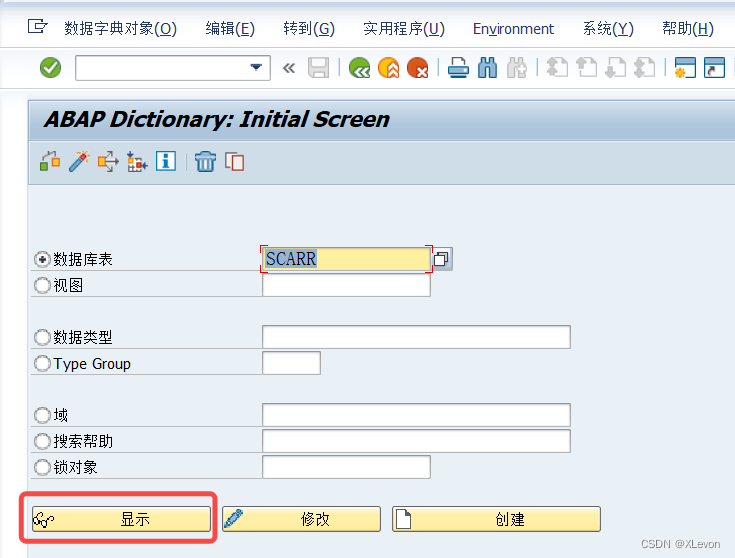Click the Previous Page icon
This screenshot has height=558, width=735.
586,68
